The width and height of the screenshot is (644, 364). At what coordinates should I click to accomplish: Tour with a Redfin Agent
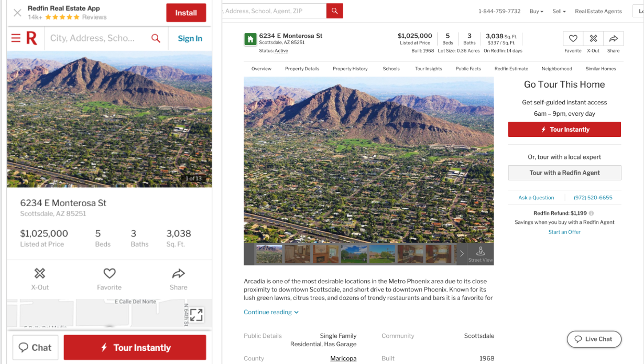[x=564, y=173]
